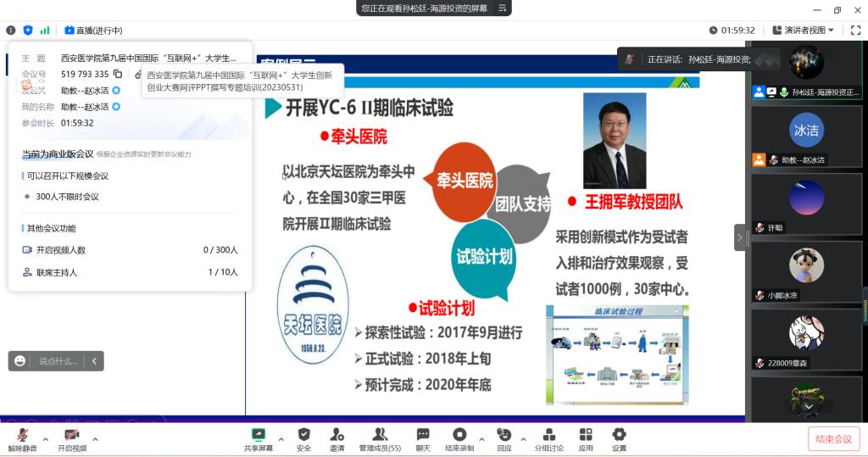The image size is (868, 457).
Task: Expand the arrow beside 解除静音
Action: coord(45,439)
